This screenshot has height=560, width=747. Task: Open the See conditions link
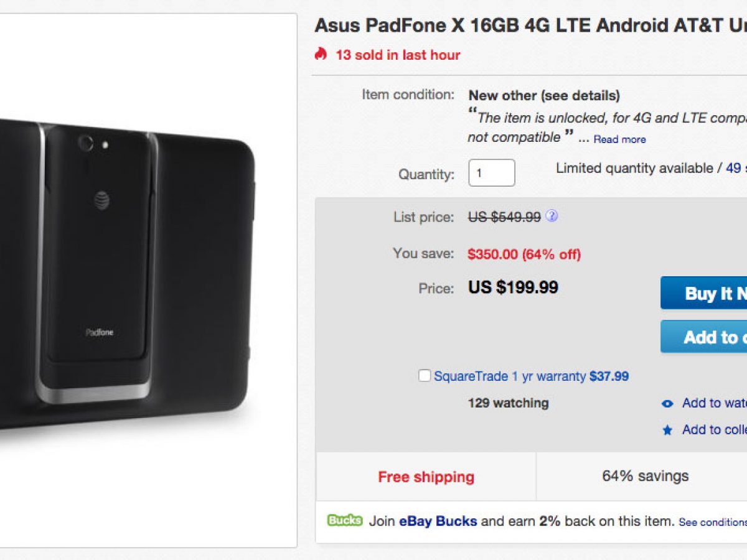[x=712, y=522]
